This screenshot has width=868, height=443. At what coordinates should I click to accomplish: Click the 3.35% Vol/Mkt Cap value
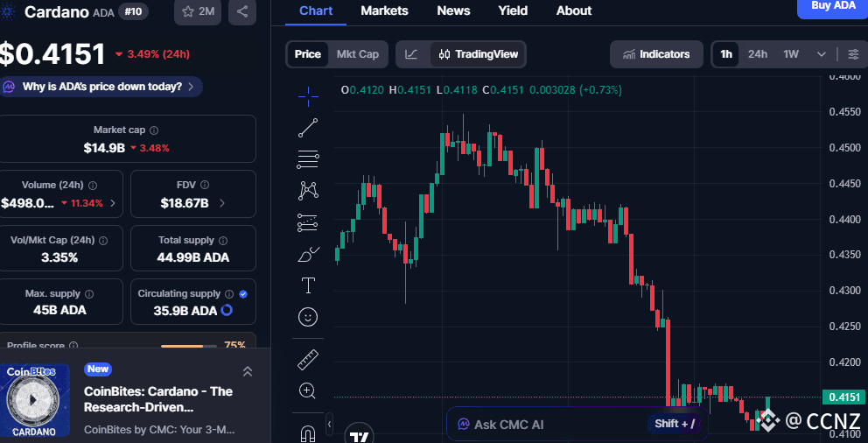coord(59,257)
